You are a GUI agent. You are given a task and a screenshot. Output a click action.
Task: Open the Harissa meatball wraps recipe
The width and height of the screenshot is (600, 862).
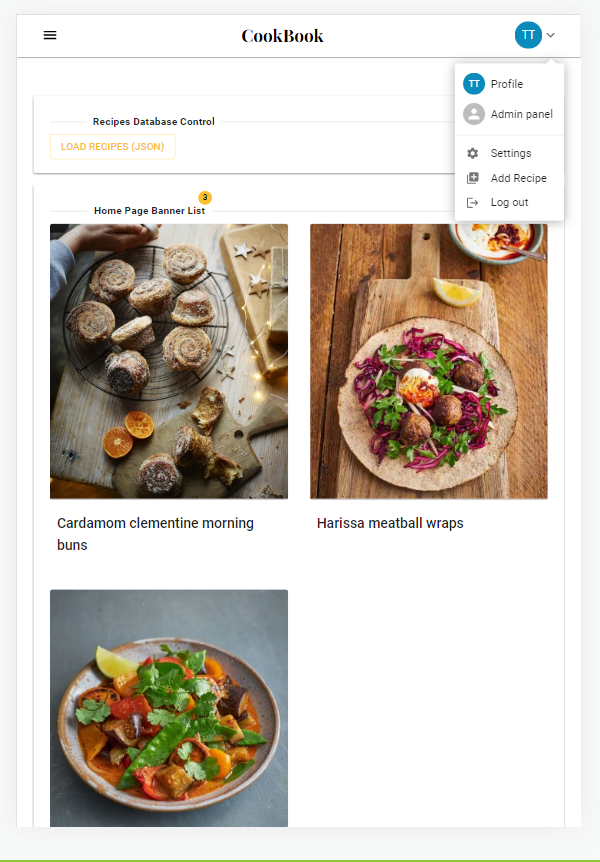(x=390, y=522)
